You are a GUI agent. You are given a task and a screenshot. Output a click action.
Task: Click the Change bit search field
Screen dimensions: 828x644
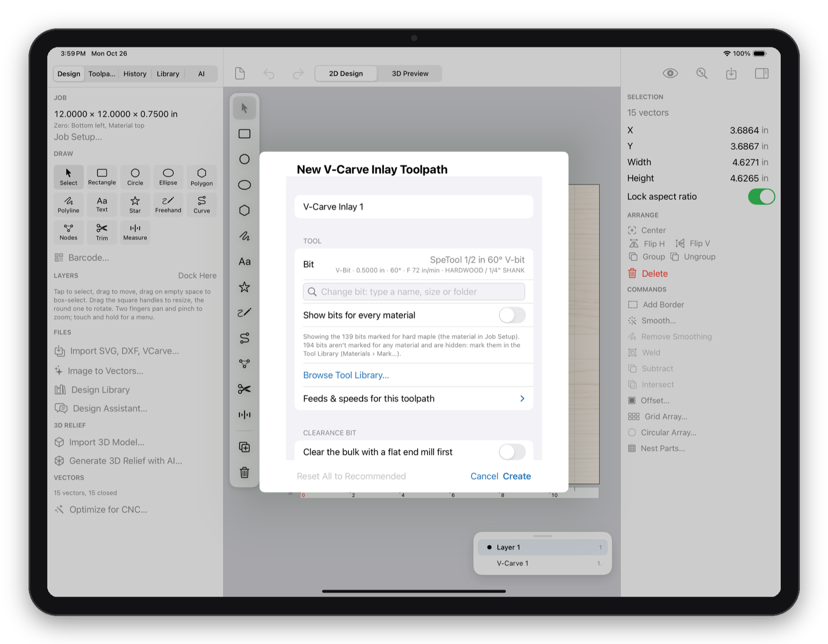413,292
